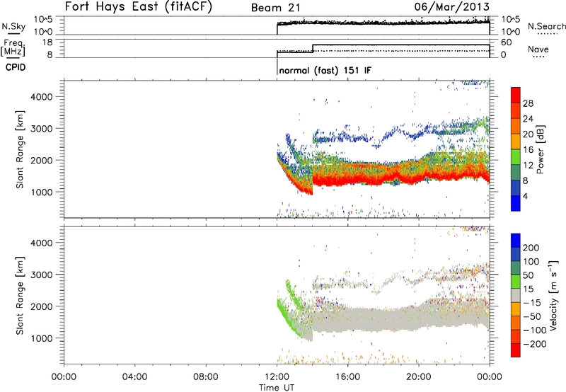Click the 'N.Sky' axis label
The height and width of the screenshot is (392, 566).
13,26
